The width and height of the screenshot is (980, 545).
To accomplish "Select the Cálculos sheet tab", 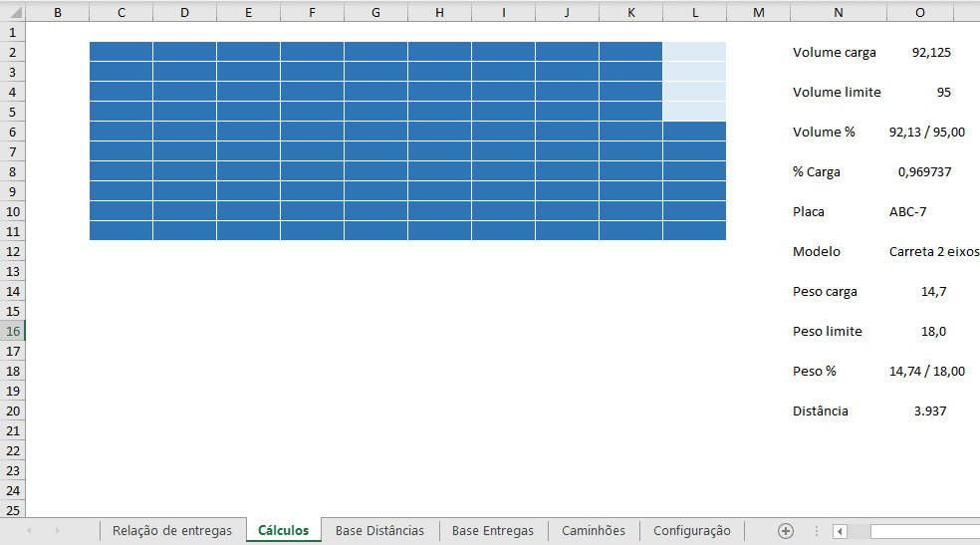I will click(283, 531).
